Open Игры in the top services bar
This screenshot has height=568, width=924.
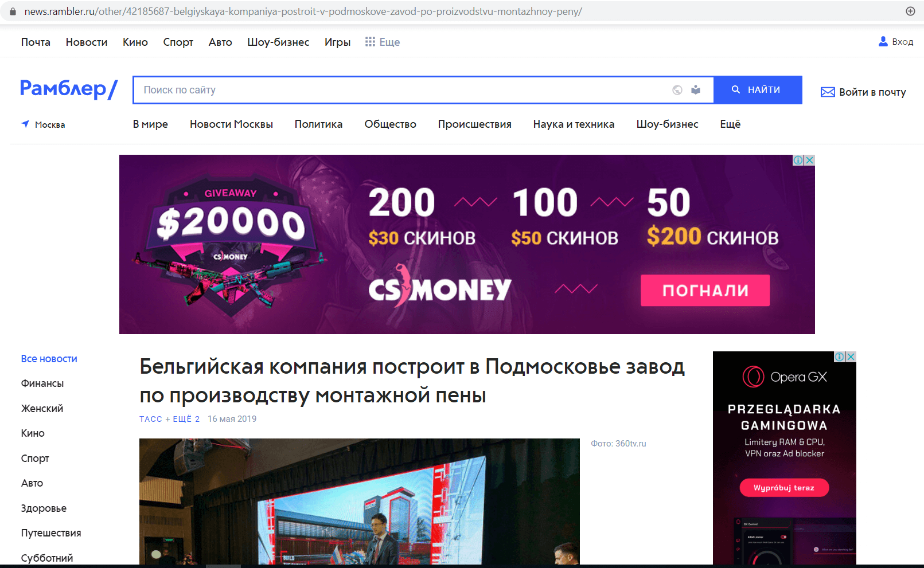337,42
